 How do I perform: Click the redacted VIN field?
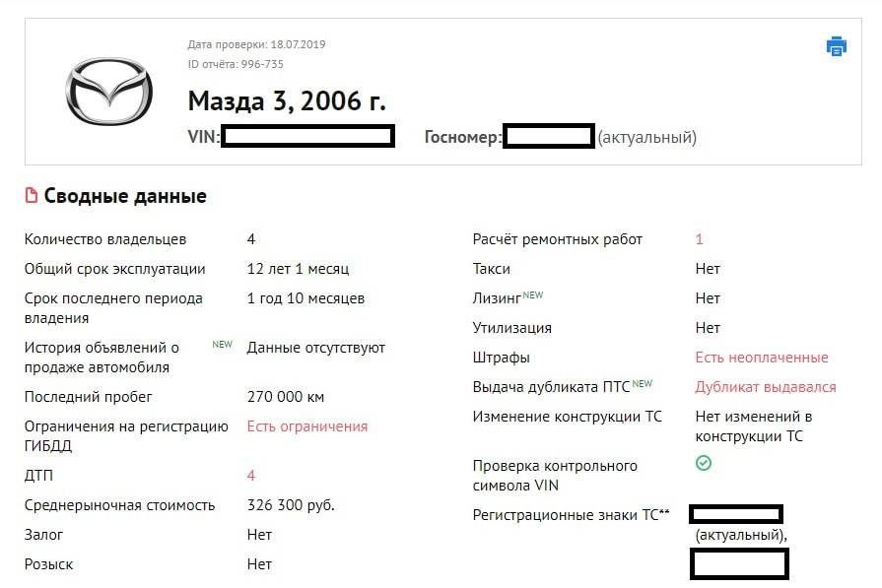(307, 137)
